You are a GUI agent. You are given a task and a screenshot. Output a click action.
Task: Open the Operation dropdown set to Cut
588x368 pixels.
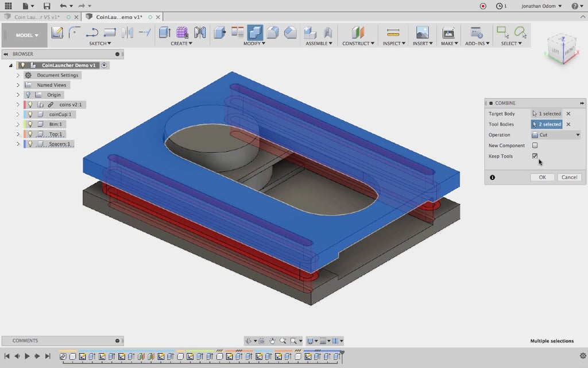555,135
